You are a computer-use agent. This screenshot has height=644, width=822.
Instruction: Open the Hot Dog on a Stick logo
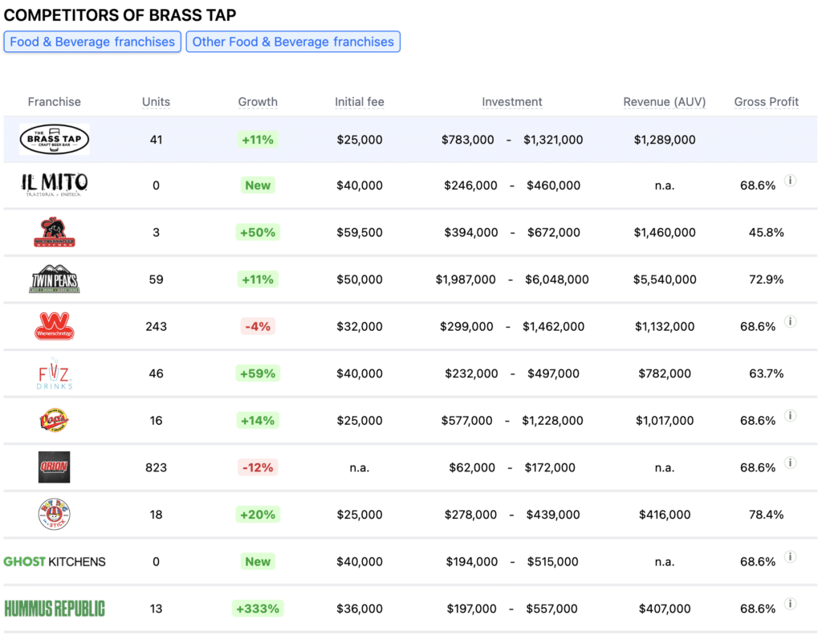click(54, 515)
